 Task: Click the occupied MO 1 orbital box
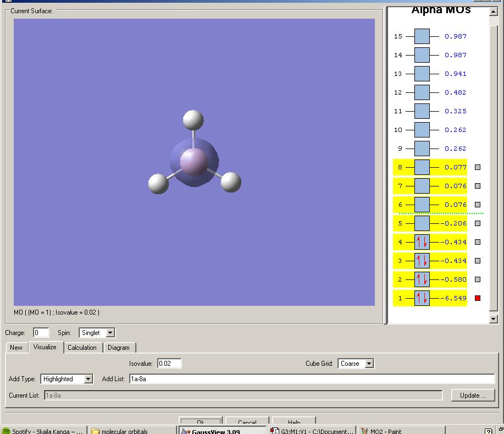click(422, 298)
